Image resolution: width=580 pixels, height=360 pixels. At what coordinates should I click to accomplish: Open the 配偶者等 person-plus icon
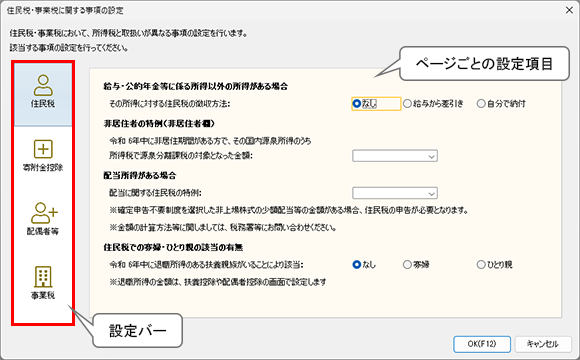click(x=44, y=213)
